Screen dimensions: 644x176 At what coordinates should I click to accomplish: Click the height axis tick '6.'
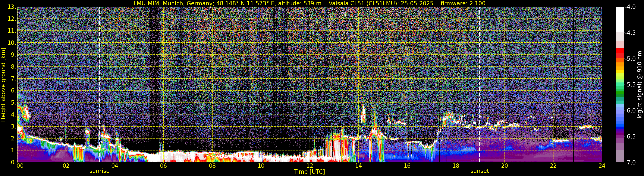click(x=13, y=91)
